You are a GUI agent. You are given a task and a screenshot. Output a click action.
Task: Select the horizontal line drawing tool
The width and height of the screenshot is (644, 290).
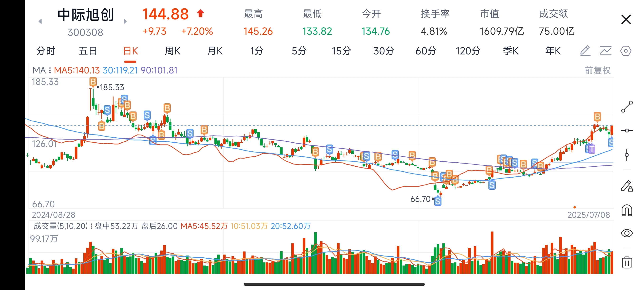(627, 130)
